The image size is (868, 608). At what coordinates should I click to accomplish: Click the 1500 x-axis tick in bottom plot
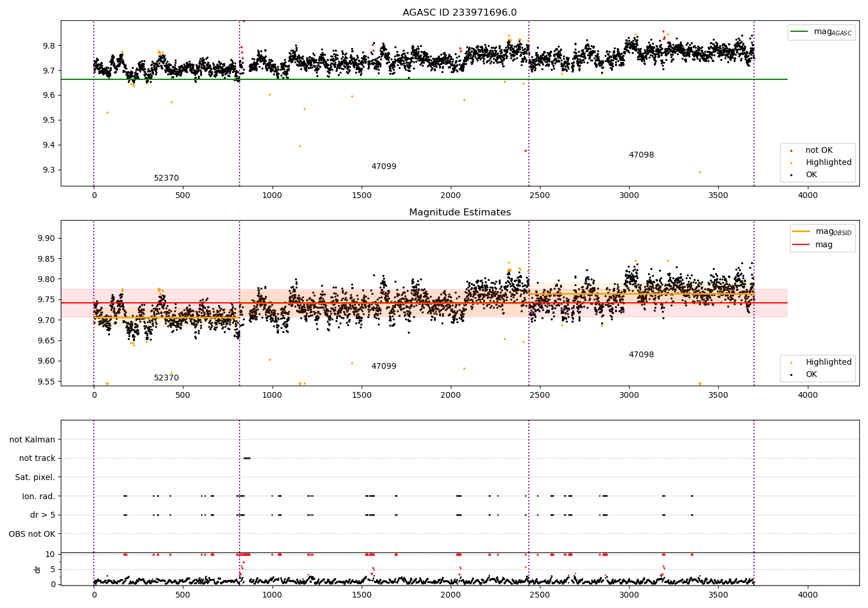point(362,594)
